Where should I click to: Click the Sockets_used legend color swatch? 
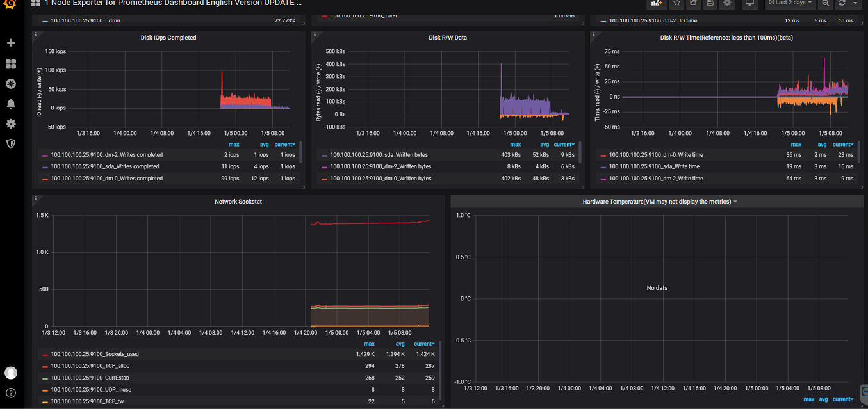45,355
